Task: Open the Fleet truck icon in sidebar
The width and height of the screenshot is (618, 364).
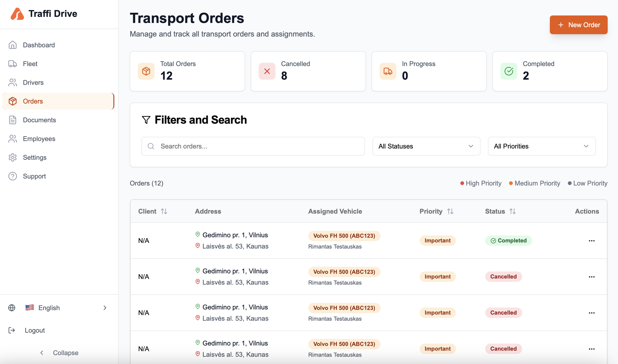Action: coord(12,64)
